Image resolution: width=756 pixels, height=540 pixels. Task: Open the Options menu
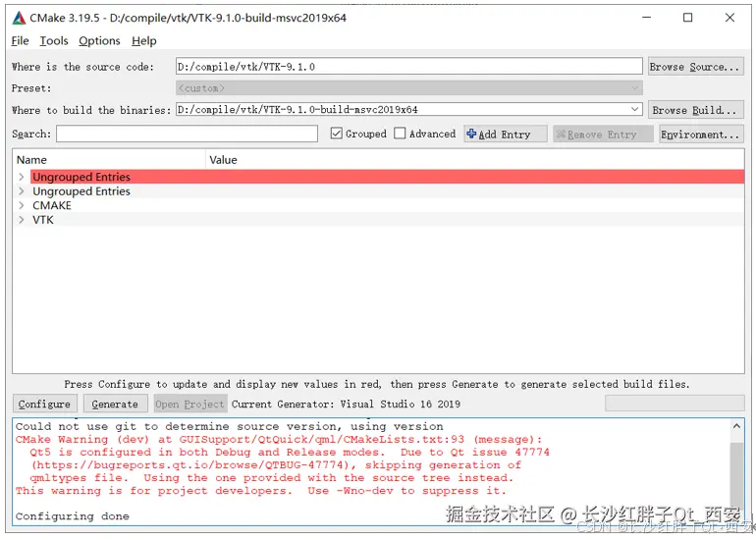click(99, 41)
